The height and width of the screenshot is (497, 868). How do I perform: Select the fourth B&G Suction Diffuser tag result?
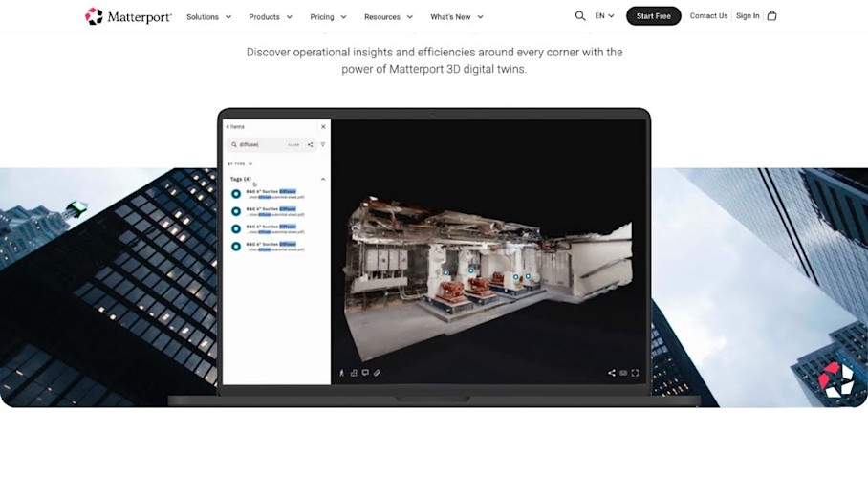coord(269,247)
